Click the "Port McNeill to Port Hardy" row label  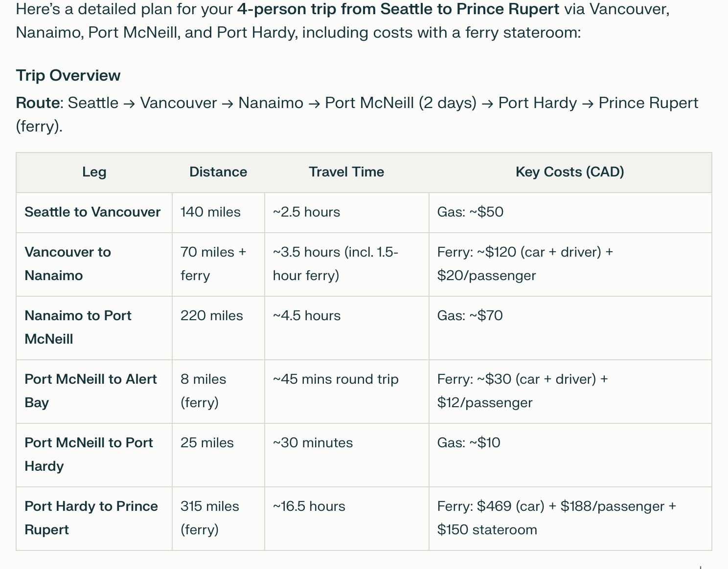(89, 454)
